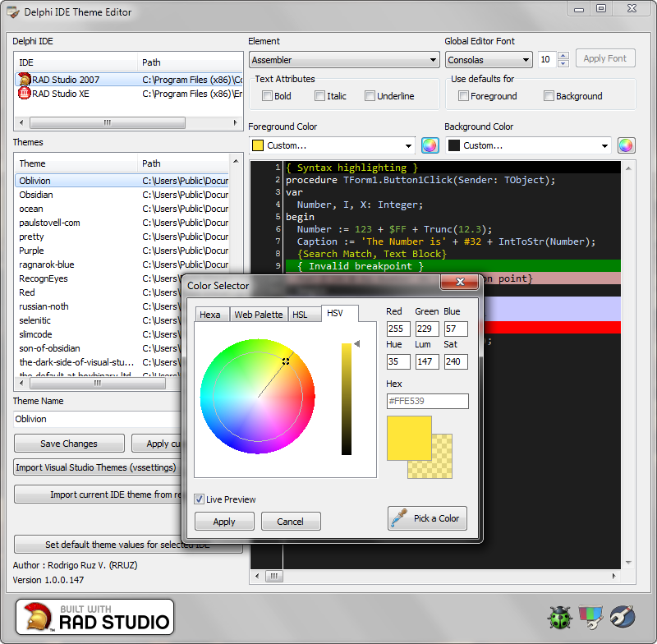Check Use defaults for Foreground

(463, 96)
